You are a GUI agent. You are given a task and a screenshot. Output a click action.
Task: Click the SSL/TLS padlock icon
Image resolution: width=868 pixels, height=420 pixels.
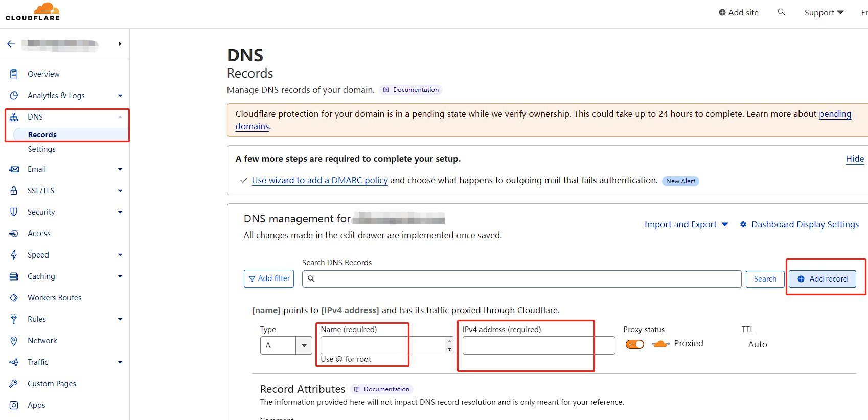(x=14, y=191)
